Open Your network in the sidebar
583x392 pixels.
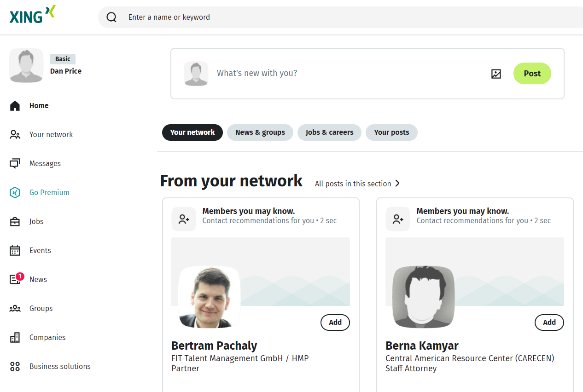51,134
